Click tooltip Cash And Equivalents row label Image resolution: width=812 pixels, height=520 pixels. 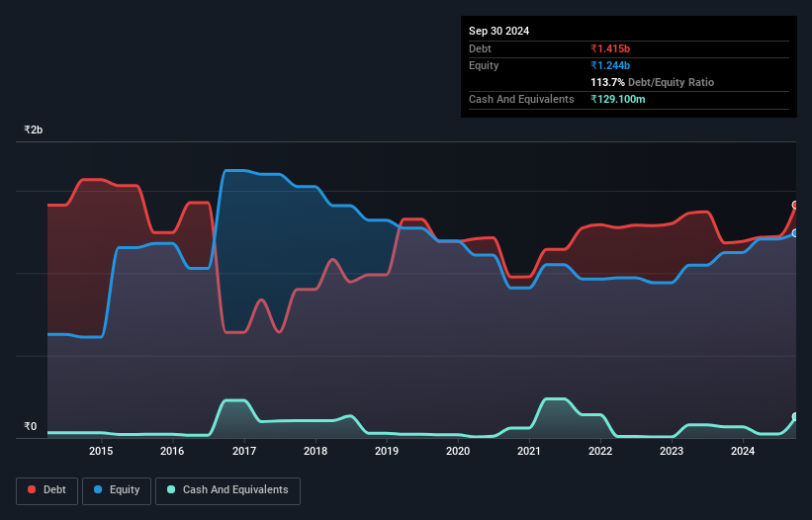[521, 99]
